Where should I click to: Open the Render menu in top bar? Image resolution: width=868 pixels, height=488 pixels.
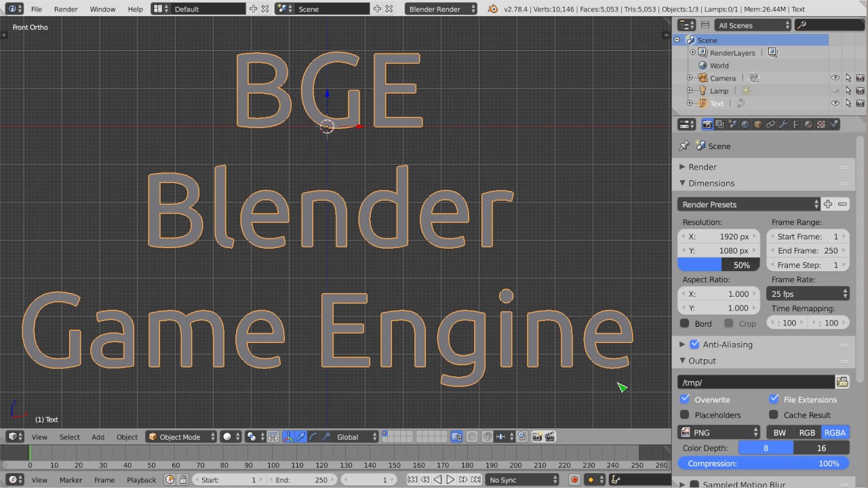66,9
